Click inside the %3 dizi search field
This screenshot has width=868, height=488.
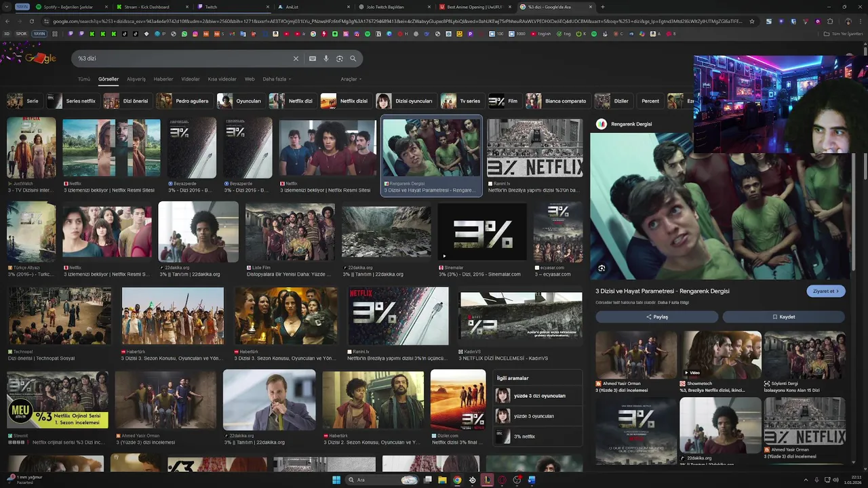click(183, 58)
